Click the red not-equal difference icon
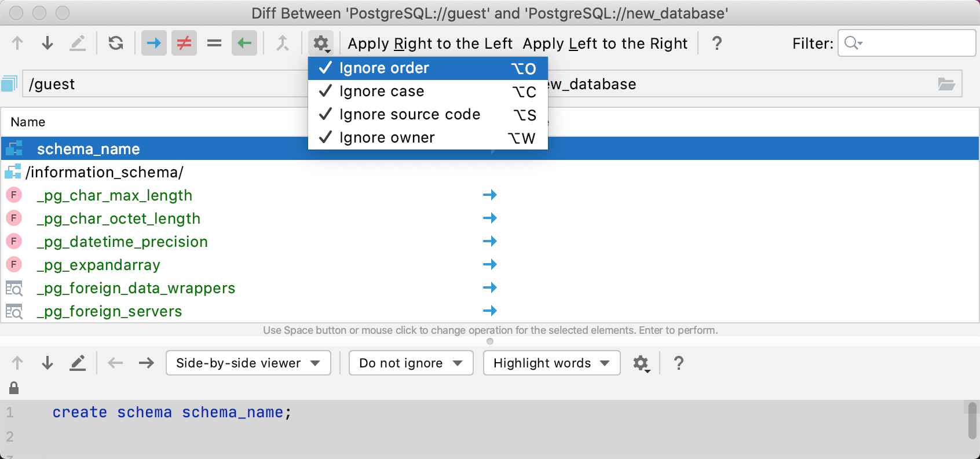Image resolution: width=980 pixels, height=459 pixels. pyautogui.click(x=184, y=43)
